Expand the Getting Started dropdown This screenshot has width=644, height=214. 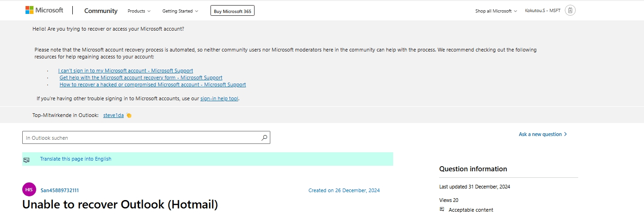pyautogui.click(x=180, y=11)
